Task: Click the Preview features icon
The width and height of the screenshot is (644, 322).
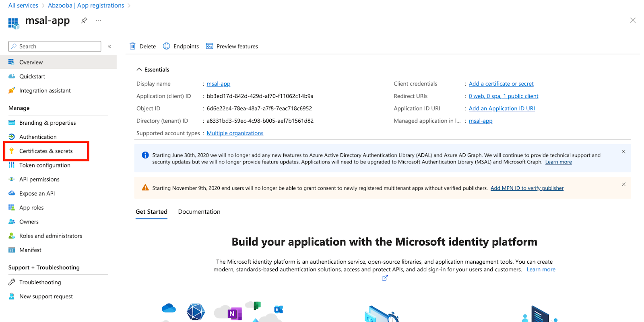Action: click(x=209, y=46)
